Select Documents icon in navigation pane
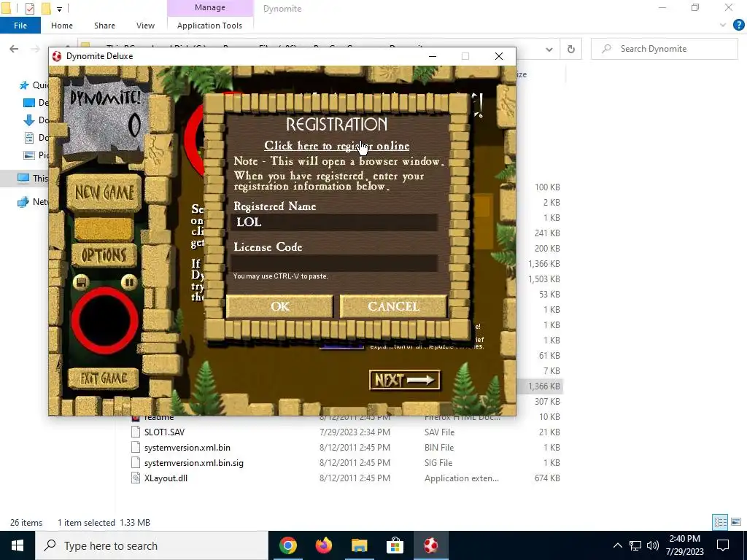The height and width of the screenshot is (560, 747). point(29,138)
